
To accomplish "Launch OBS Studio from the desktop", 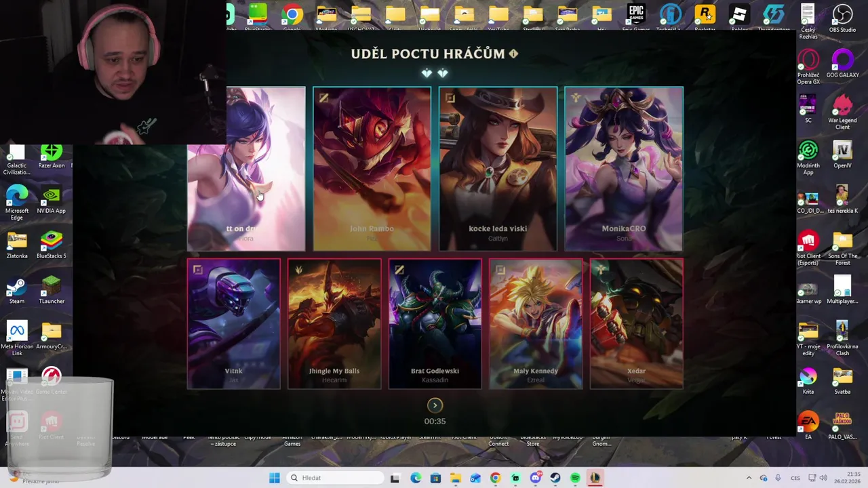I will (x=842, y=19).
